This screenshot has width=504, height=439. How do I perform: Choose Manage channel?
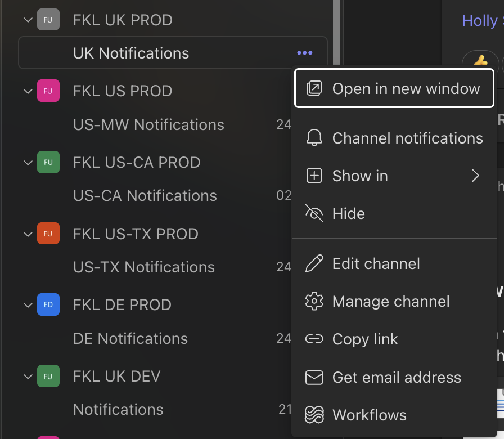click(x=394, y=301)
